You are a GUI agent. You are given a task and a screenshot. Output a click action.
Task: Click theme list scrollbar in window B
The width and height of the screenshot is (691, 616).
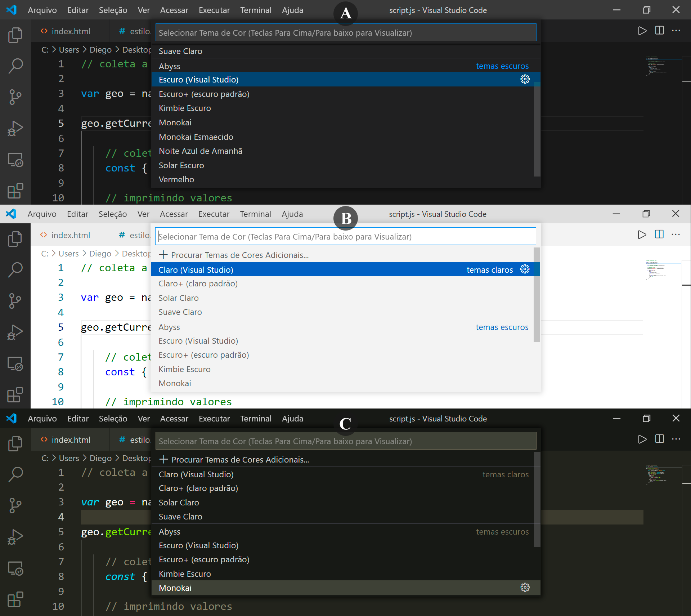tap(537, 295)
